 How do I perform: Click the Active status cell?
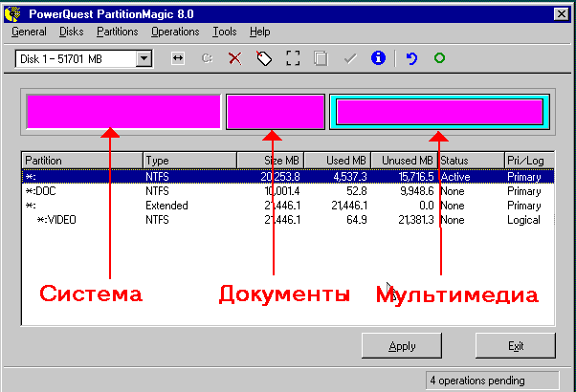(x=455, y=177)
